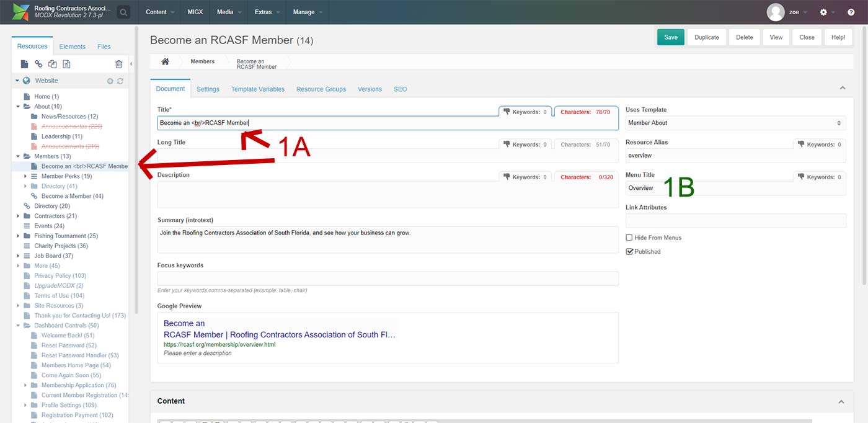
Task: Click into the Focus keywords field
Action: [388, 278]
